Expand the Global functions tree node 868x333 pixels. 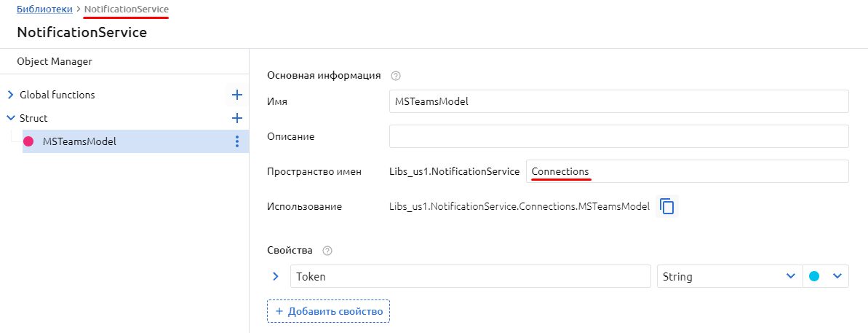pos(10,95)
